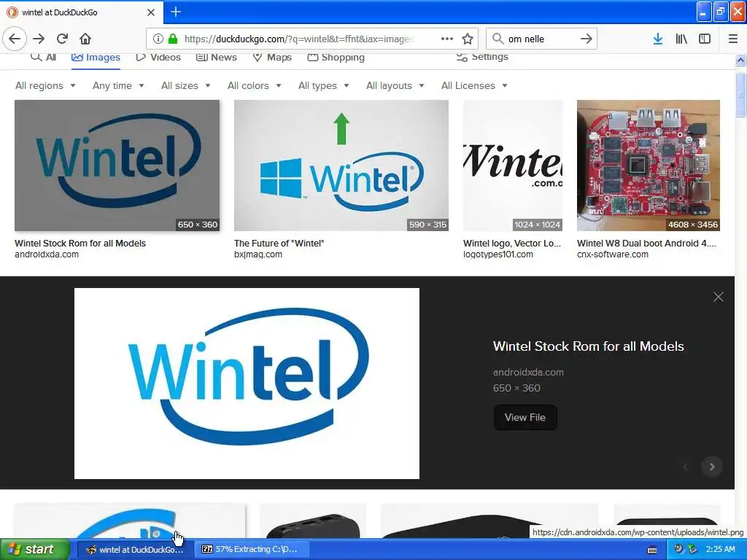747x560 pixels.
Task: Open the Library bookshelf icon
Action: pos(681,39)
